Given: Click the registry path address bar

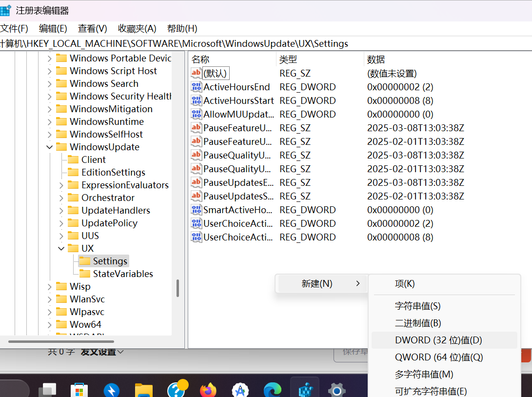Looking at the screenshot, I should 266,44.
